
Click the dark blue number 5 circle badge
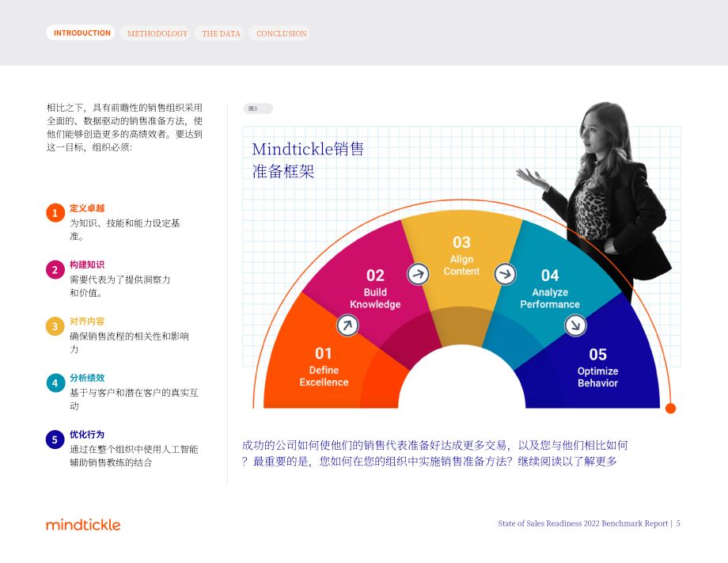click(x=55, y=439)
